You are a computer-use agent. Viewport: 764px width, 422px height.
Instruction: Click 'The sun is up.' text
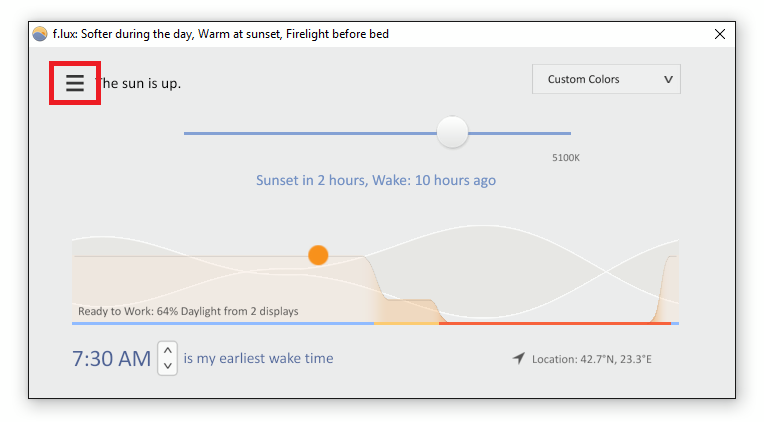tap(138, 83)
